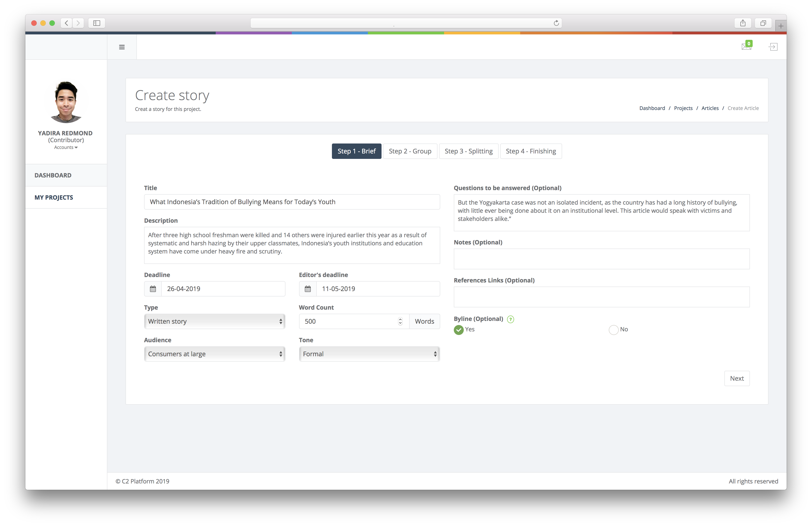Click the Deadline calendar icon
This screenshot has width=812, height=526.
(153, 289)
